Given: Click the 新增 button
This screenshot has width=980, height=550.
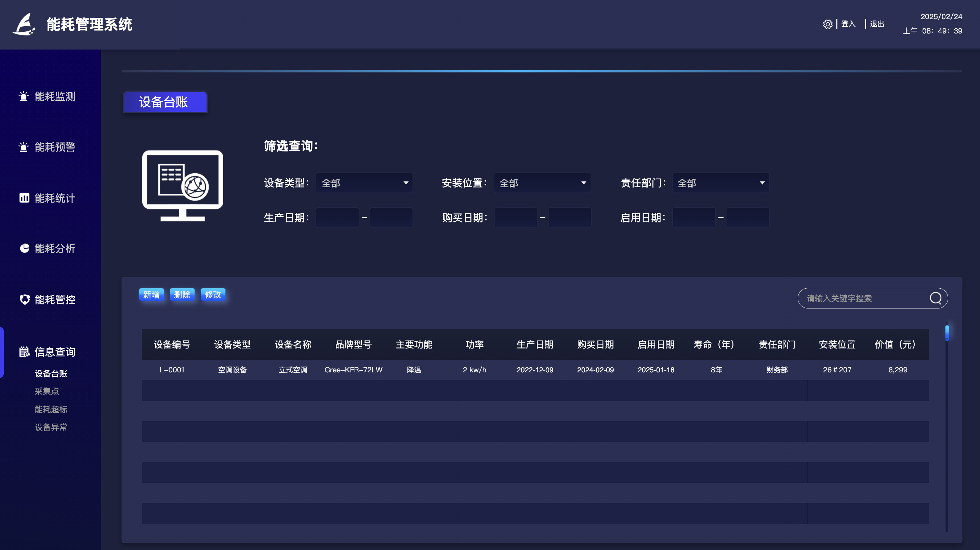Looking at the screenshot, I should [151, 294].
